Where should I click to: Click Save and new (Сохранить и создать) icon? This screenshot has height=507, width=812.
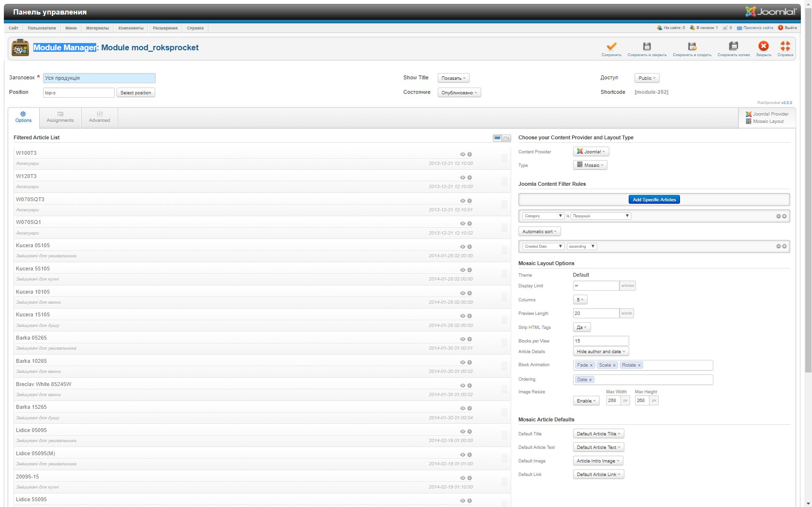pos(692,46)
